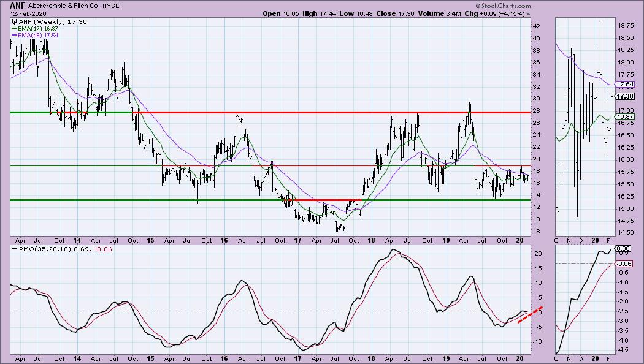Image resolution: width=644 pixels, height=364 pixels.
Task: Click the -10 label on PMO axis
Action: tap(538, 341)
